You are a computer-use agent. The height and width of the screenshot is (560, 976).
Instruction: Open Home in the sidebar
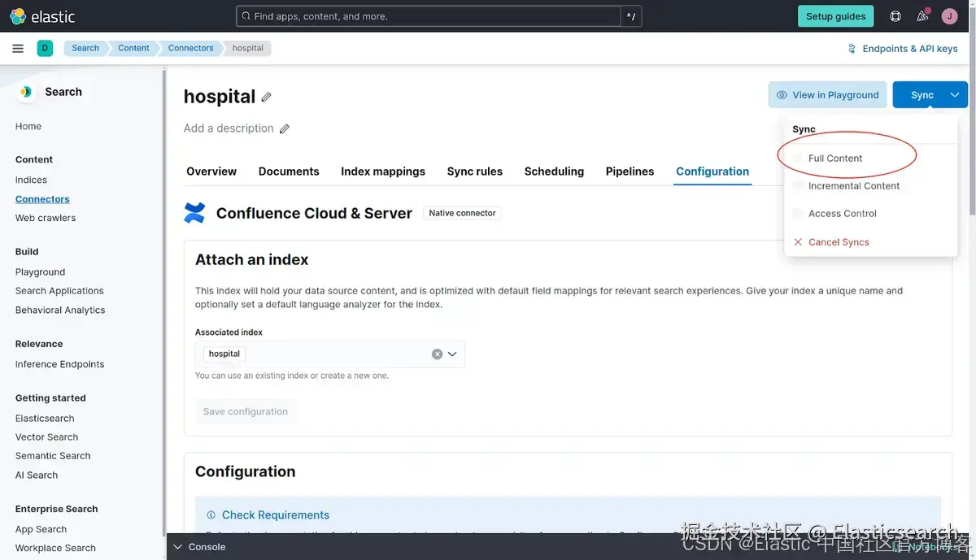pyautogui.click(x=28, y=126)
